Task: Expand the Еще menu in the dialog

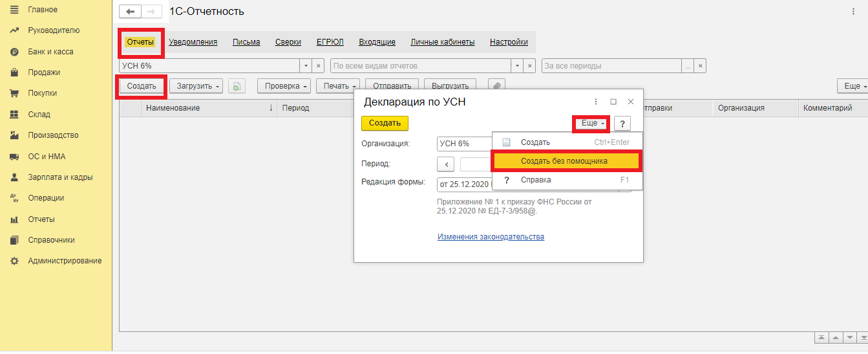Action: [591, 123]
